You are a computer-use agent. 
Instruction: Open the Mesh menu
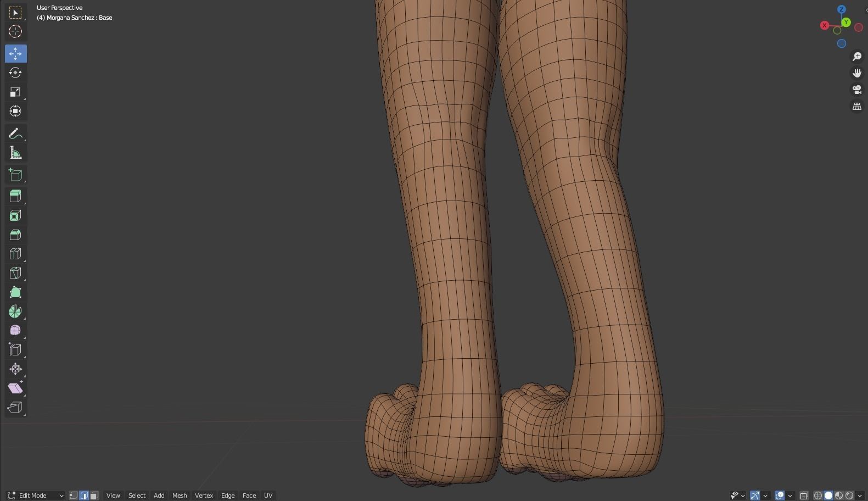180,496
